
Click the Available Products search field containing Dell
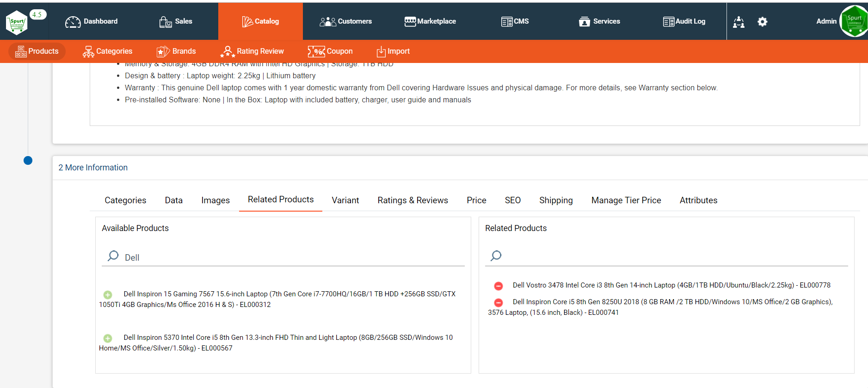click(283, 257)
